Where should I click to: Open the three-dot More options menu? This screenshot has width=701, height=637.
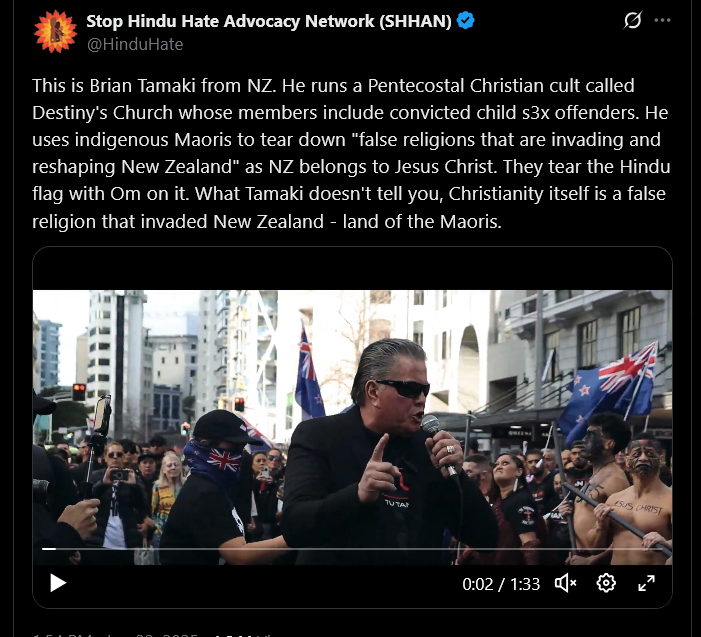coord(662,20)
